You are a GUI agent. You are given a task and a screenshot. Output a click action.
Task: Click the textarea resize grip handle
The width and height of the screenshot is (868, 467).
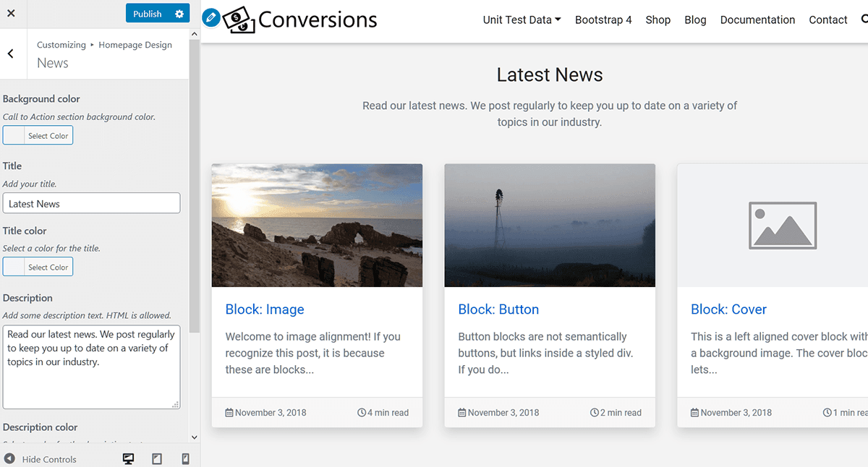175,405
